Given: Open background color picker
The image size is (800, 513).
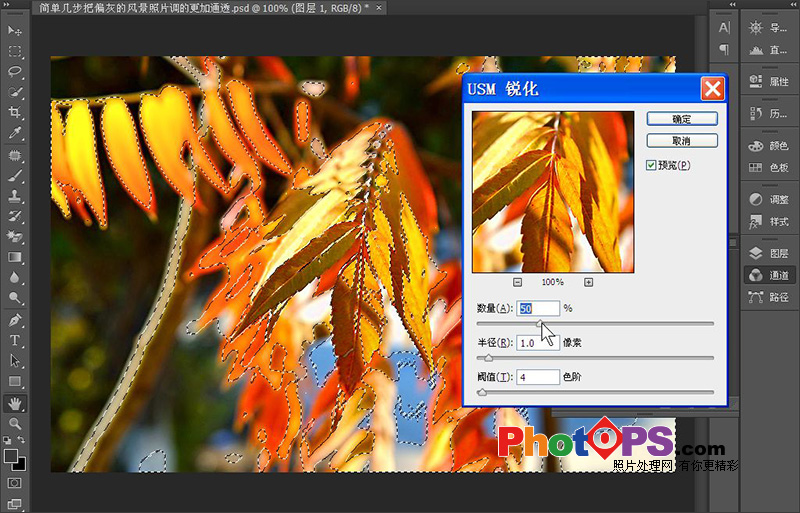Looking at the screenshot, I should coord(20,465).
